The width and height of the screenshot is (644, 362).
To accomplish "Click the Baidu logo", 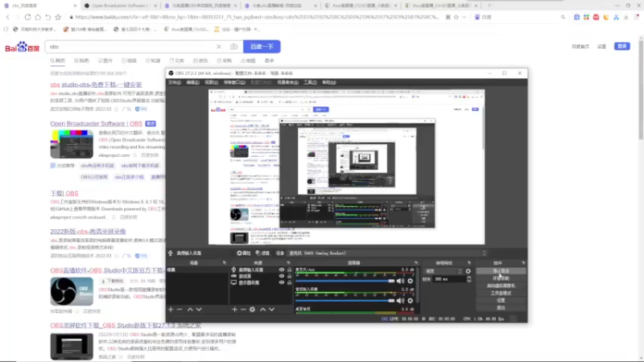I will click(23, 47).
